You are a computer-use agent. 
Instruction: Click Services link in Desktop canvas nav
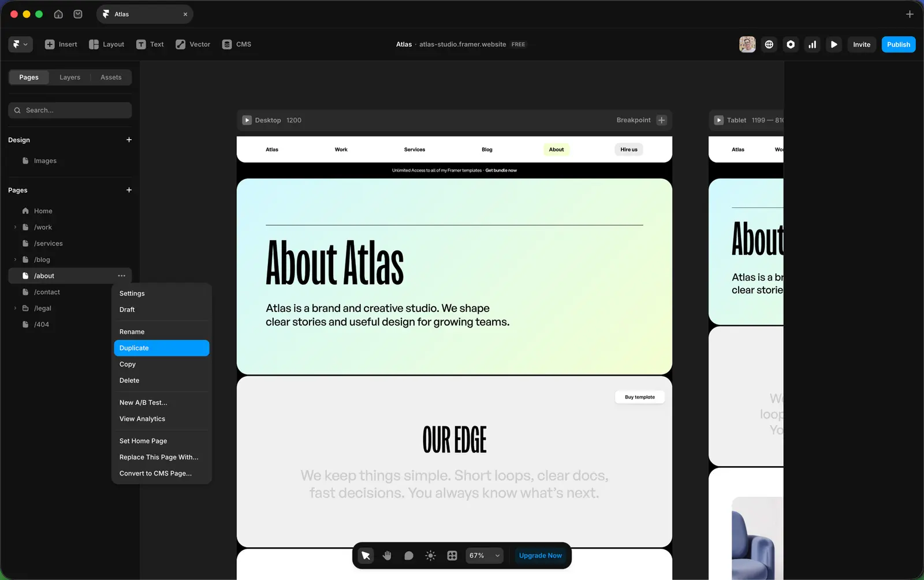[x=415, y=150]
